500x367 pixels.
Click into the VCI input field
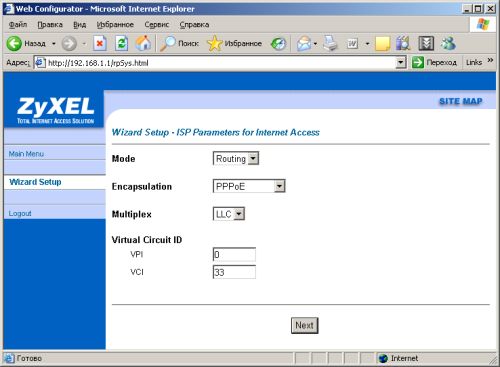pos(234,272)
